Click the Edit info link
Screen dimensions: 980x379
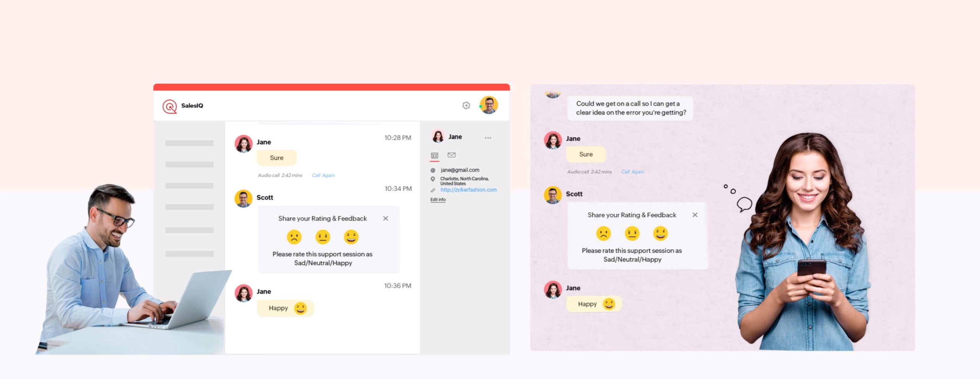(438, 199)
